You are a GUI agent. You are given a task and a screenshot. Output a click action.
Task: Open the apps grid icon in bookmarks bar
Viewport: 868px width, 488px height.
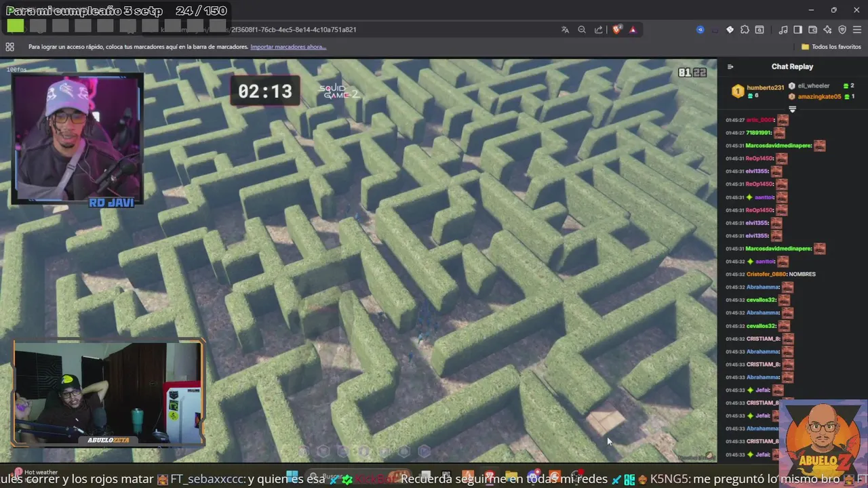pyautogui.click(x=9, y=47)
